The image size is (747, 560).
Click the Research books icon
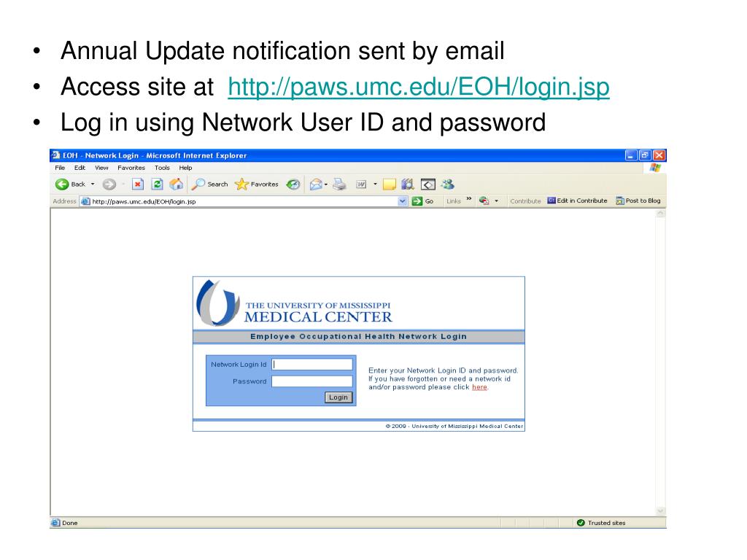(408, 184)
